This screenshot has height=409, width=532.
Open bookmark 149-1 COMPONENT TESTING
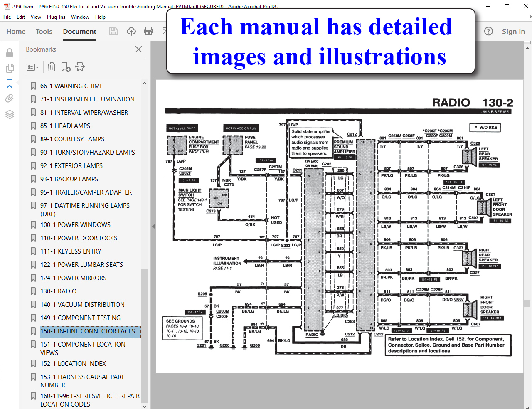click(80, 318)
